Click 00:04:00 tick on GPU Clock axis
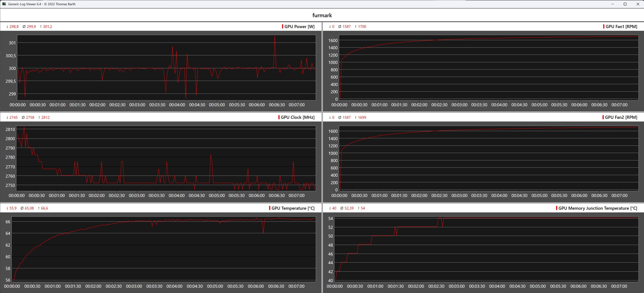Screen dimensions: 644x293 click(177, 195)
